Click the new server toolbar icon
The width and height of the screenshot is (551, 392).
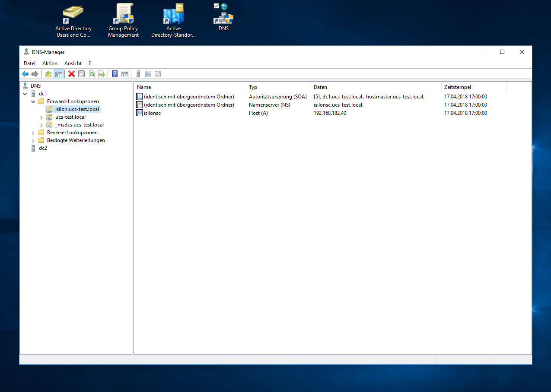click(138, 74)
